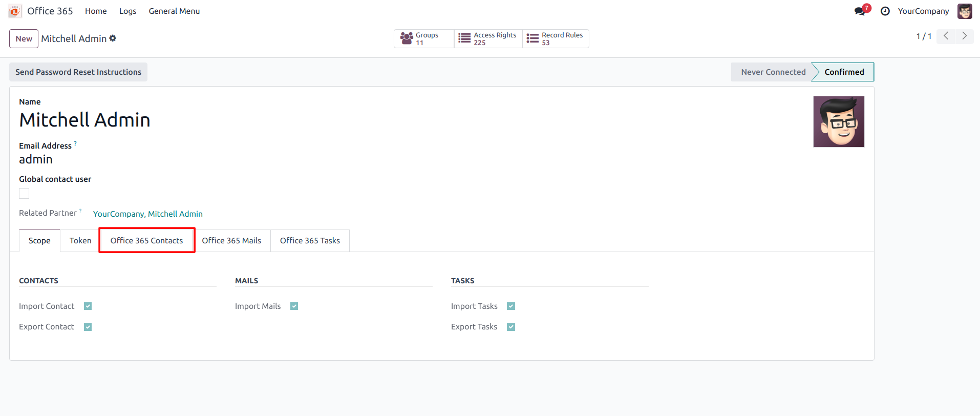
Task: Click the Name field Mitchell Admin
Action: [85, 120]
